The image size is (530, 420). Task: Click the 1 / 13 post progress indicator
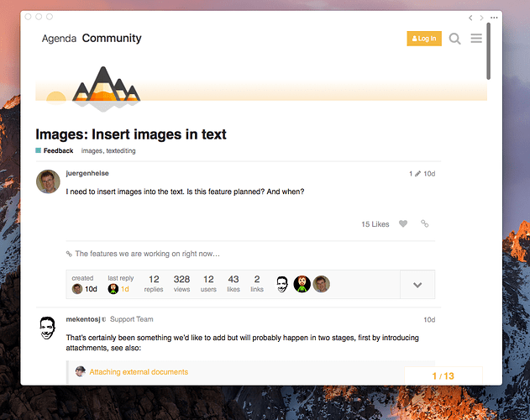tap(443, 375)
